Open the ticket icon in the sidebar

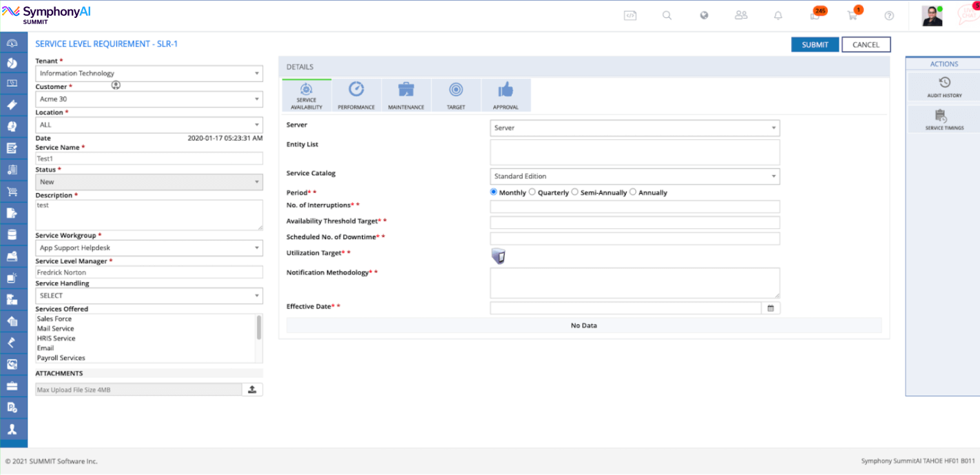tap(12, 105)
